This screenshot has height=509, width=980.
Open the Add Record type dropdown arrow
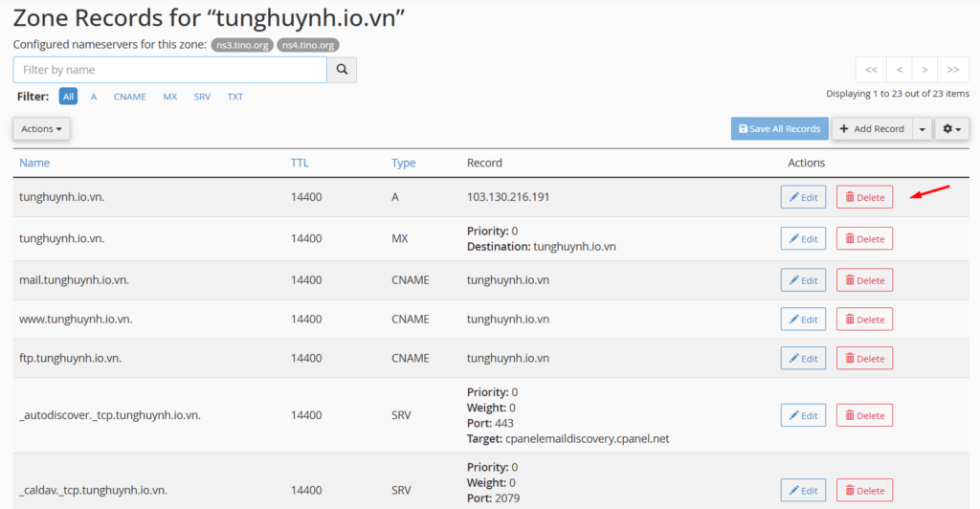coord(922,129)
